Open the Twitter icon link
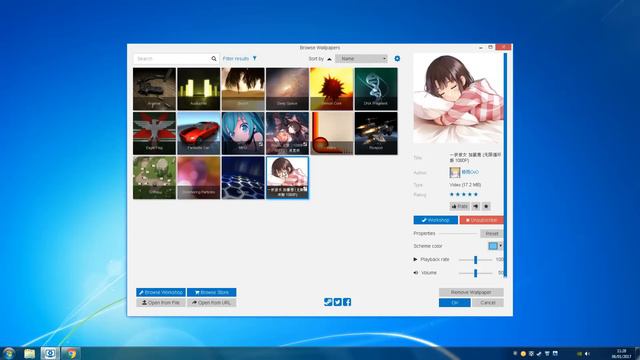 pos(338,302)
